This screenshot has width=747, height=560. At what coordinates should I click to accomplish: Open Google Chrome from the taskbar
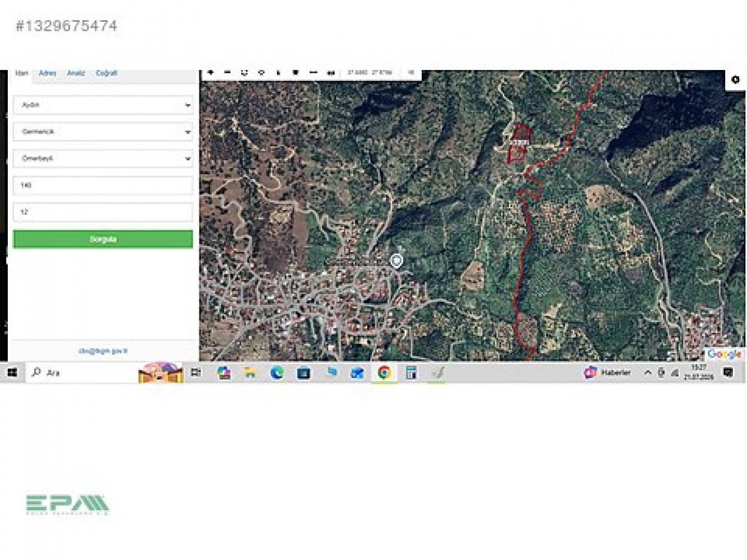(384, 372)
